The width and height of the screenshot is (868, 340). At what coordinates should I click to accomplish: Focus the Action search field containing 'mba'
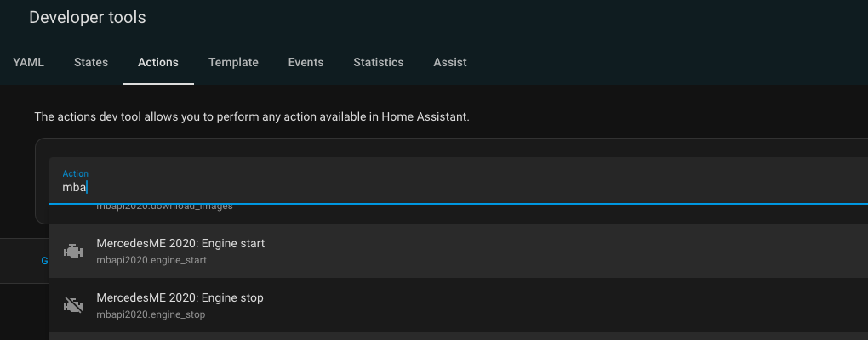coord(425,187)
